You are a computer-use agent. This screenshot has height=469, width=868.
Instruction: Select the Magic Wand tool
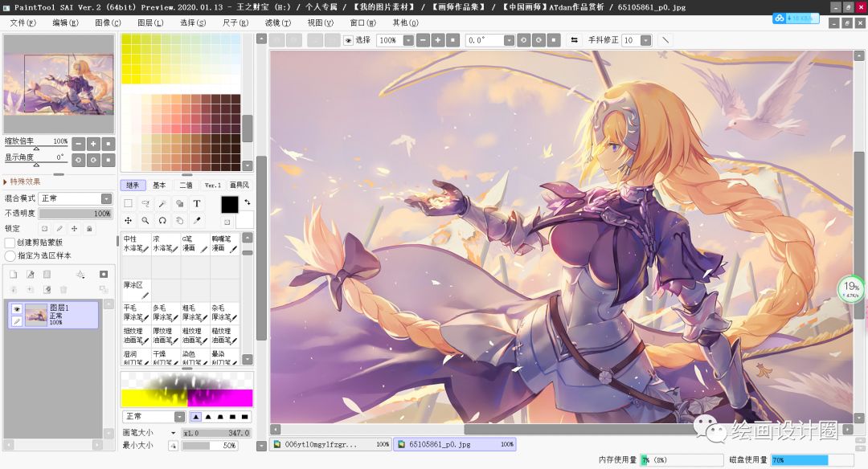pyautogui.click(x=162, y=203)
